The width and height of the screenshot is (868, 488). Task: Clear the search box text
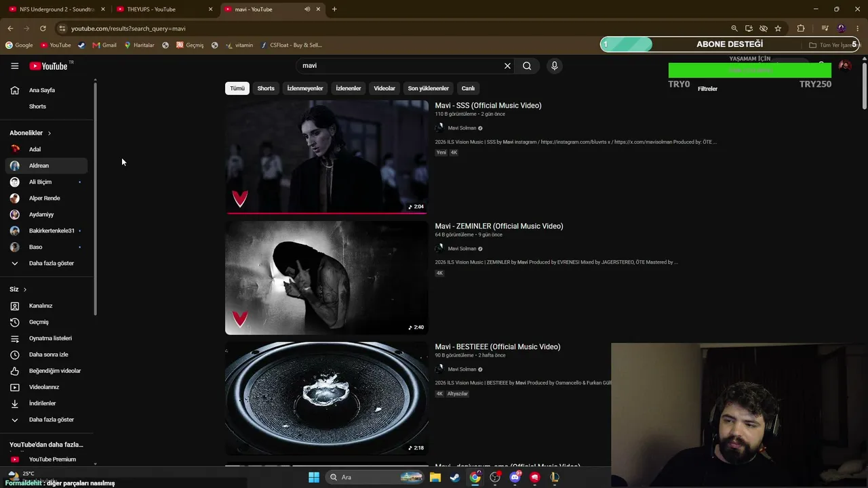[507, 66]
